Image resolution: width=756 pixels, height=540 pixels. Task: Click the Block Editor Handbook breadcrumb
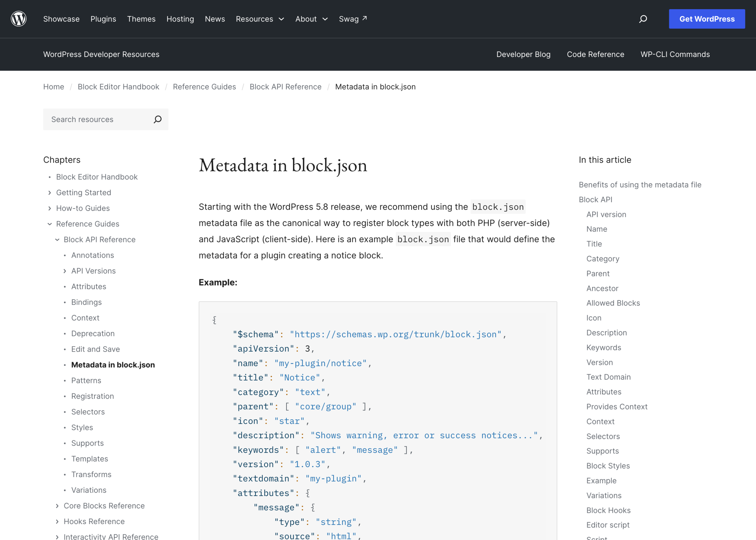click(118, 87)
